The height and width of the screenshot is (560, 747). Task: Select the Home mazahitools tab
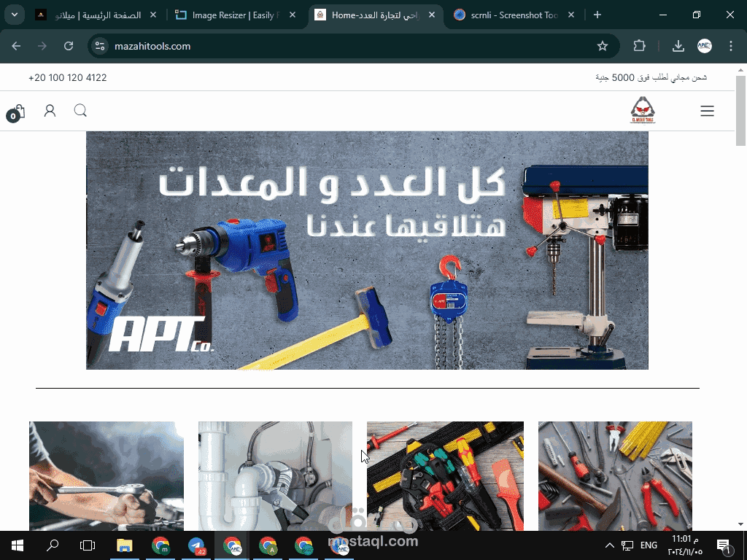point(376,15)
